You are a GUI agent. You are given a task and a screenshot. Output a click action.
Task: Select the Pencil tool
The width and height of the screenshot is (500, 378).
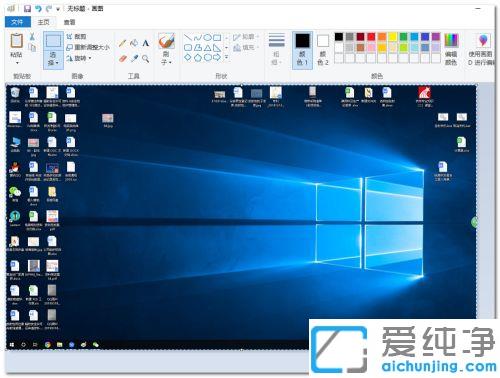pyautogui.click(x=122, y=43)
